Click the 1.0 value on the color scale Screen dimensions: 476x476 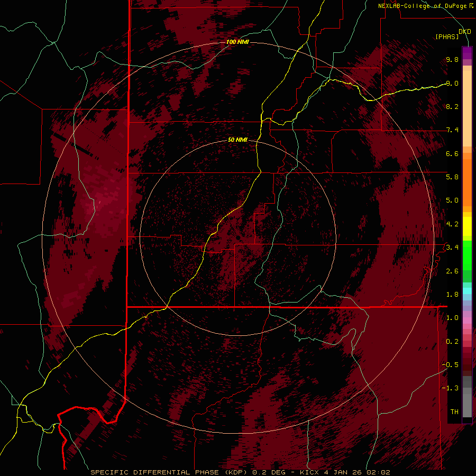[x=452, y=318]
